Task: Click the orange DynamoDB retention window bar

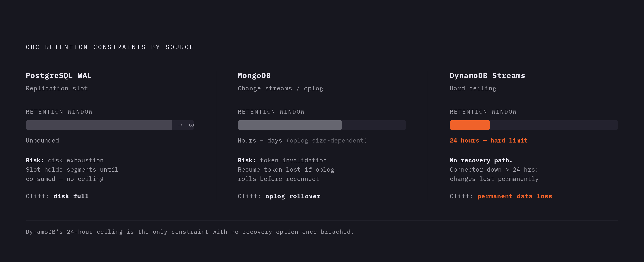Action: (470, 125)
